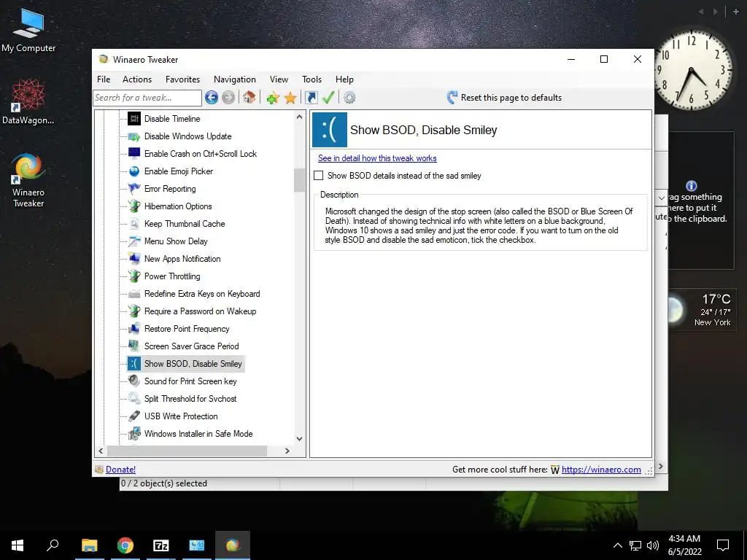The width and height of the screenshot is (747, 560).
Task: Click the Search for a tweak field
Action: click(147, 98)
